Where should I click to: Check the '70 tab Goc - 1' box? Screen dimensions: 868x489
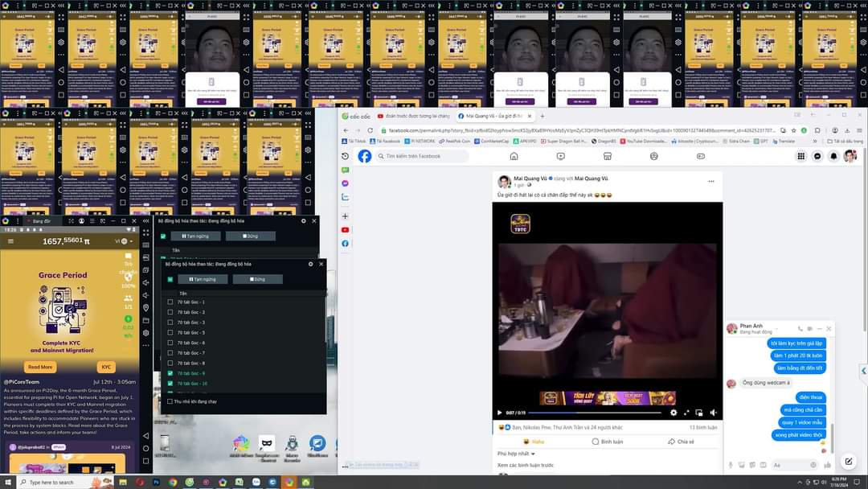tap(170, 302)
